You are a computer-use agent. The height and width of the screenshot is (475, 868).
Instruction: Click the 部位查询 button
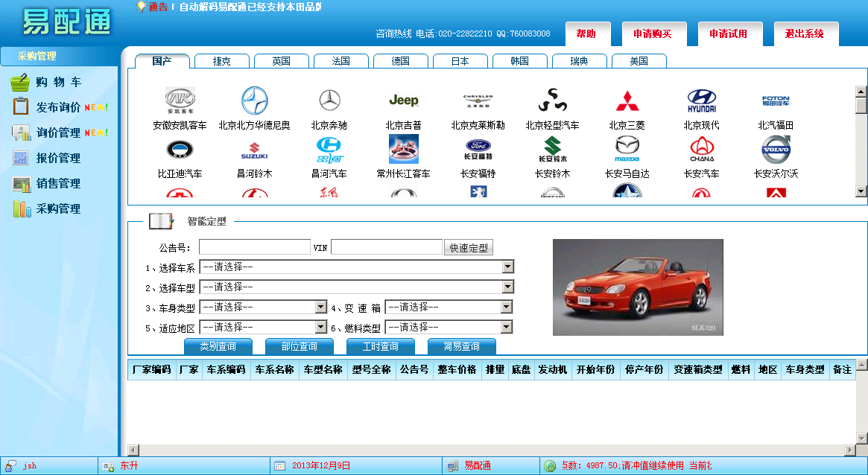(x=300, y=347)
